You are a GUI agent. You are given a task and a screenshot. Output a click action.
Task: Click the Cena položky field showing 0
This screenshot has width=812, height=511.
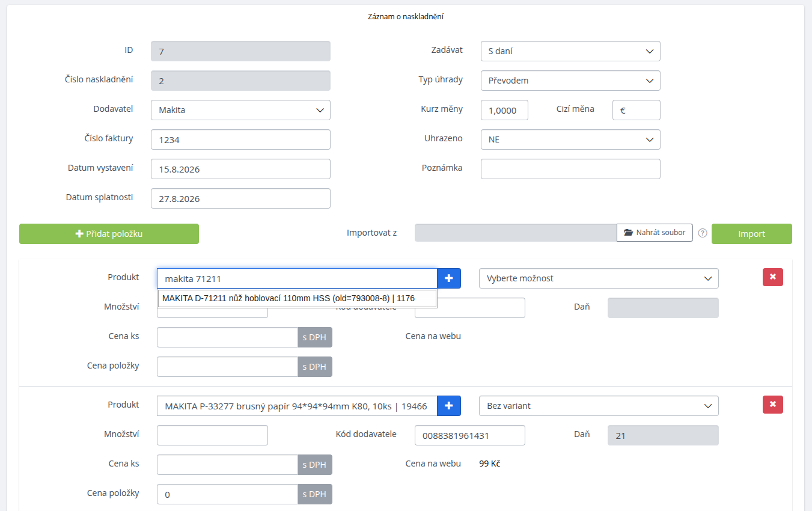click(x=227, y=494)
